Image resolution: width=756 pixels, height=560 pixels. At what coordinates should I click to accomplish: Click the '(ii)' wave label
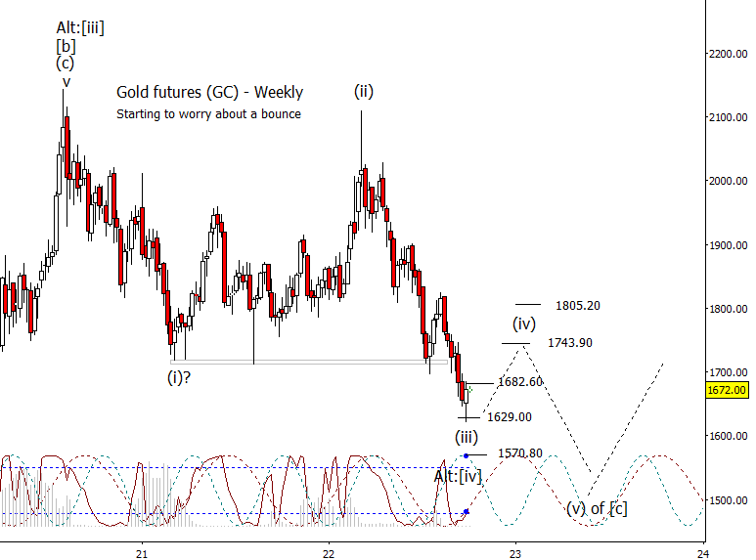[364, 91]
